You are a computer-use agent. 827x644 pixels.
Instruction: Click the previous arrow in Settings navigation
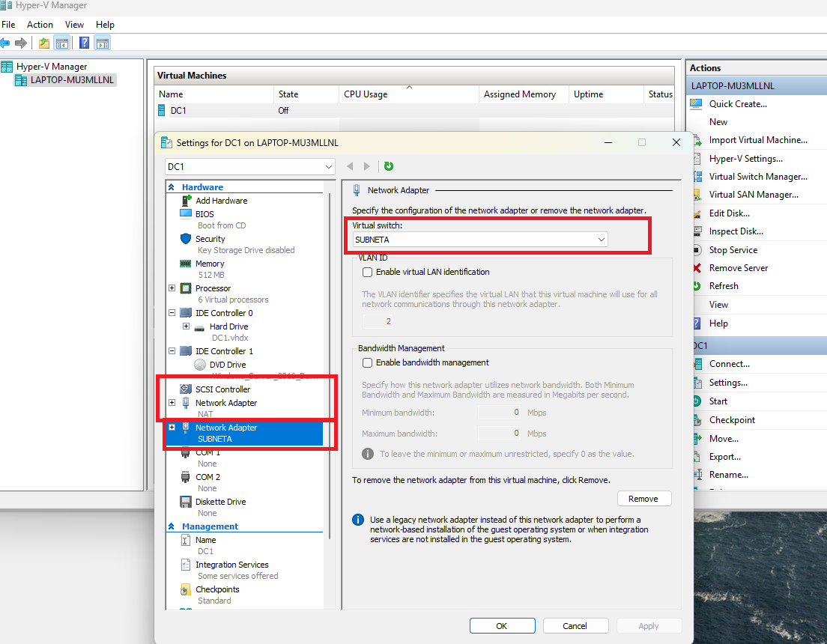350,166
